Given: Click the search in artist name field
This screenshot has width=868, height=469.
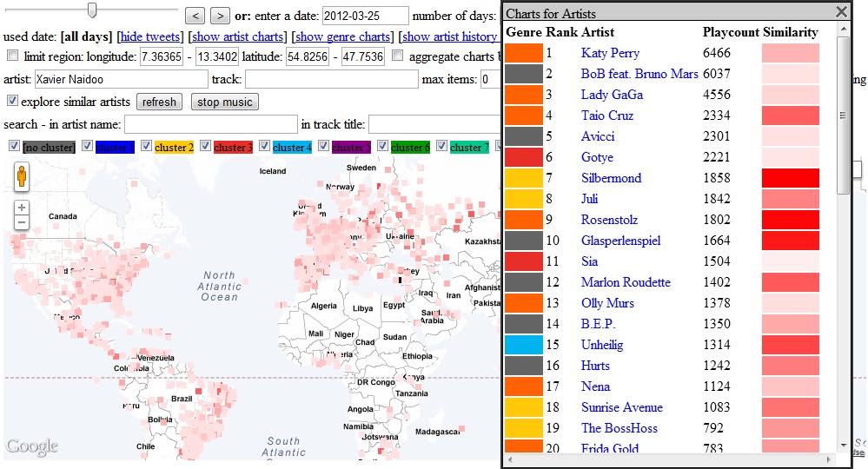Looking at the screenshot, I should (211, 124).
